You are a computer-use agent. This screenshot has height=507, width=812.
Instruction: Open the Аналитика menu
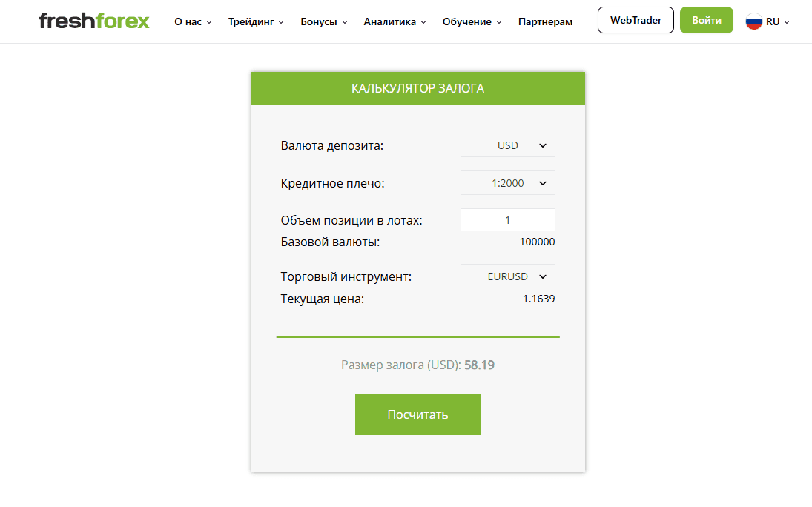pos(395,21)
